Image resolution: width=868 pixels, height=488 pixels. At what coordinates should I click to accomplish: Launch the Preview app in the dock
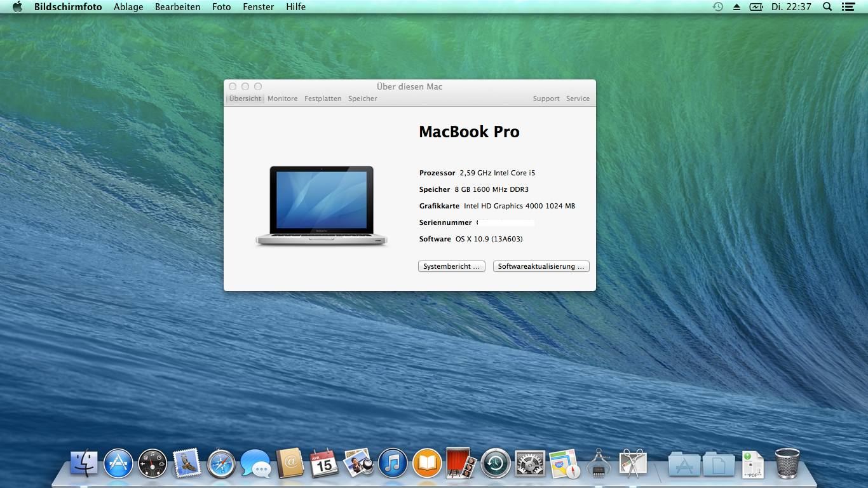point(358,463)
